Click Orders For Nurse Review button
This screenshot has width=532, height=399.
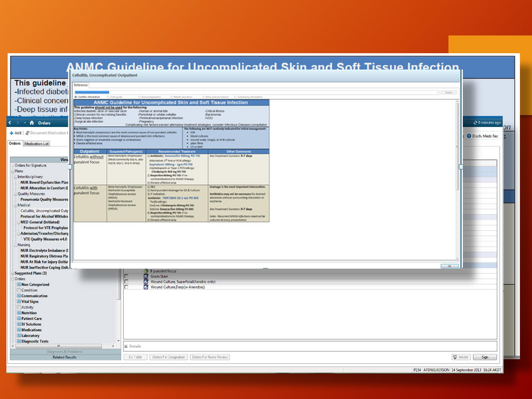tap(209, 357)
